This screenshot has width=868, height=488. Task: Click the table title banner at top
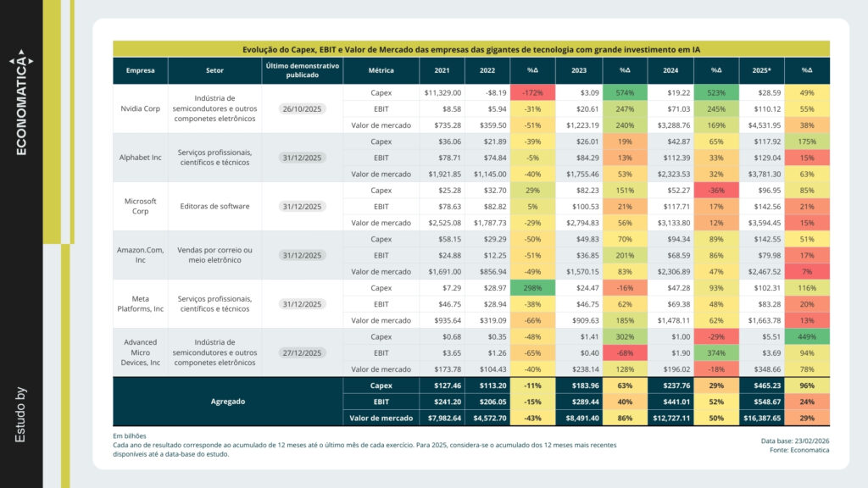click(470, 49)
